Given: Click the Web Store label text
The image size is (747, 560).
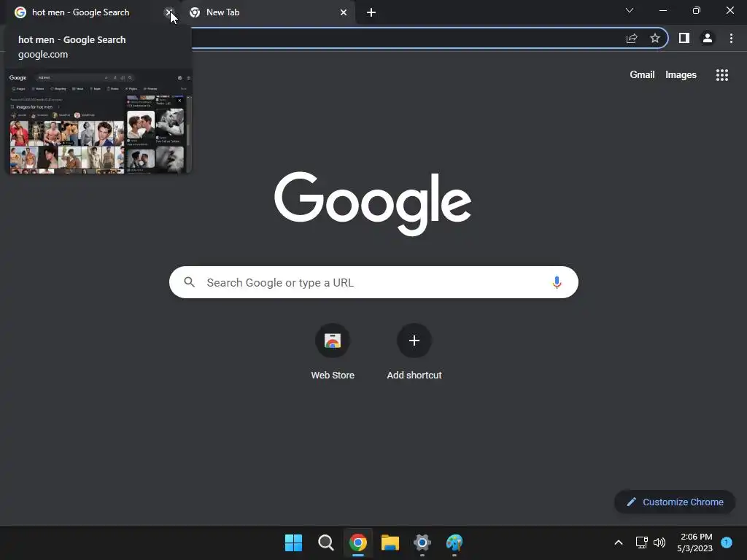Looking at the screenshot, I should pyautogui.click(x=333, y=376).
